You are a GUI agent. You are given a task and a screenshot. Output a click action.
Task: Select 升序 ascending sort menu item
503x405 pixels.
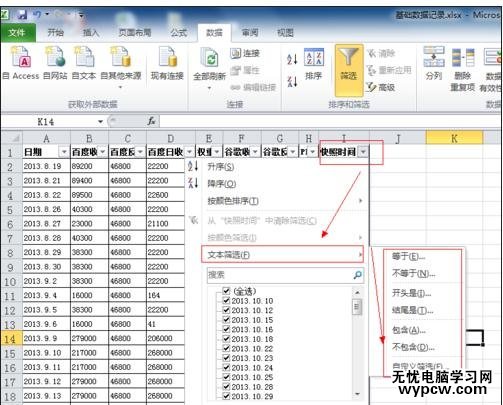click(221, 166)
